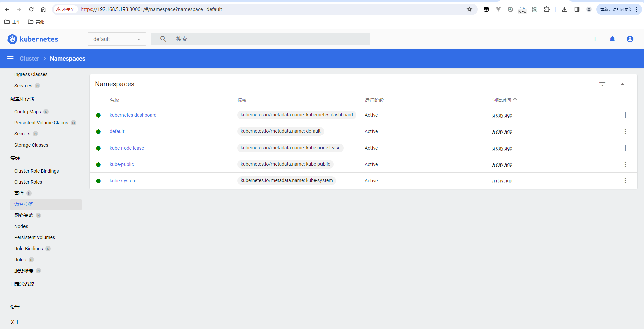Open the kube-system namespace link
Viewport: 644px width, 329px height.
(x=123, y=181)
